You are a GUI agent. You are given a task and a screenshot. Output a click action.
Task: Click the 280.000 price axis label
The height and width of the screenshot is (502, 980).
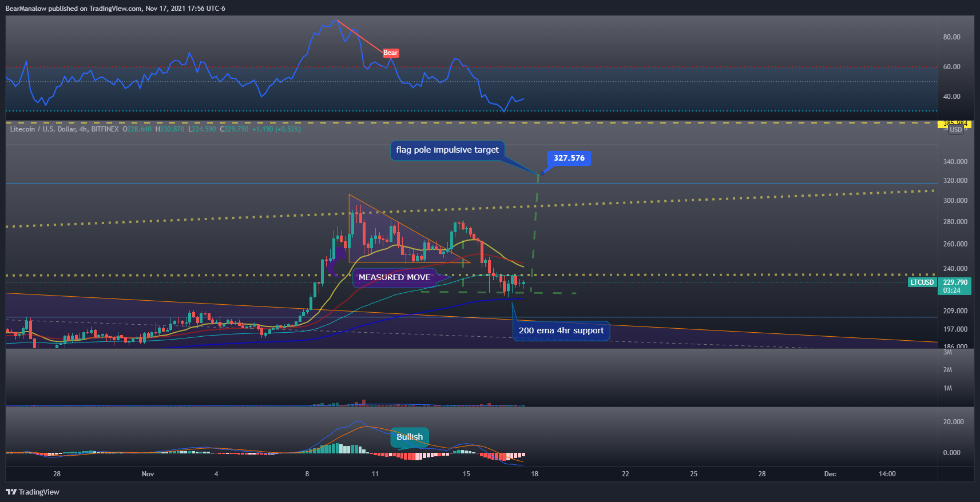tap(955, 222)
